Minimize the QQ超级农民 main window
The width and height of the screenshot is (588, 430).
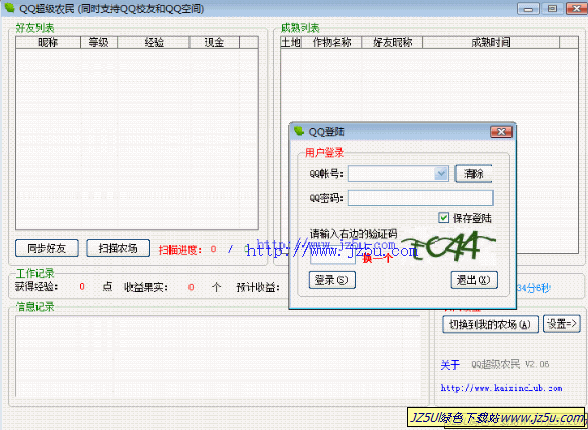(x=529, y=9)
